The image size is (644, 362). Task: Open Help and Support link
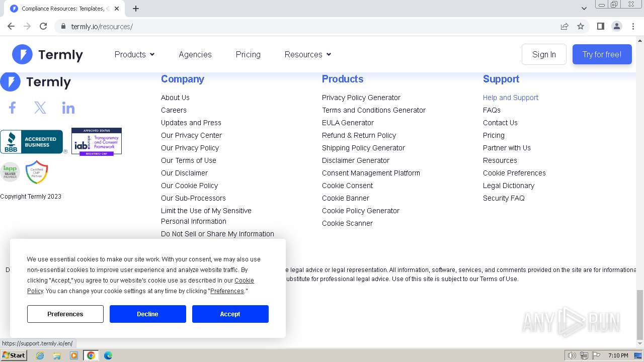pyautogui.click(x=511, y=98)
